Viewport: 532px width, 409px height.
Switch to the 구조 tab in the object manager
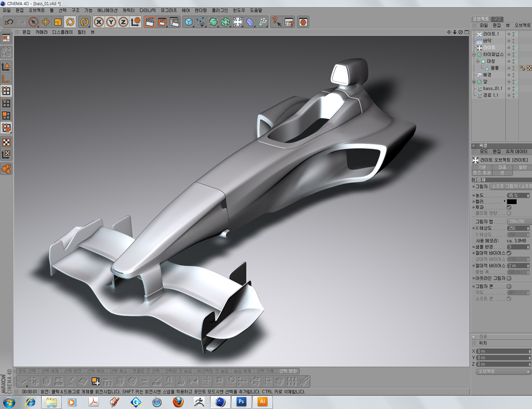pos(497,19)
